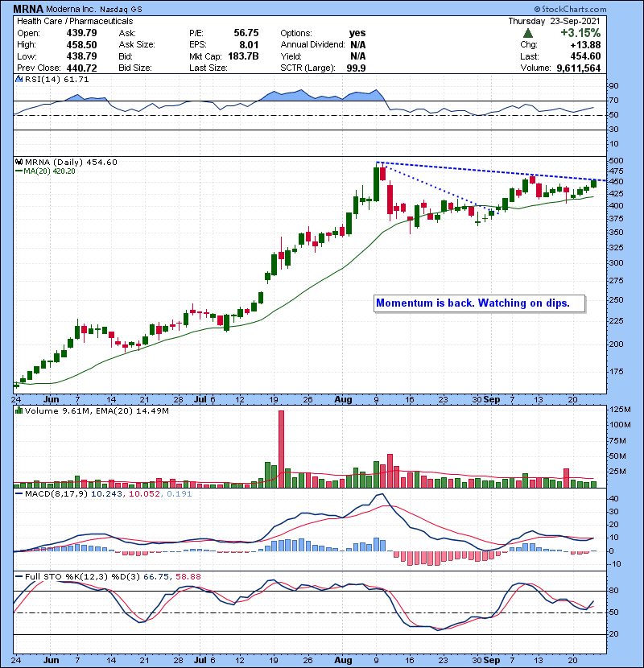Click the MACD(8,17,9) indicator label

pos(56,494)
